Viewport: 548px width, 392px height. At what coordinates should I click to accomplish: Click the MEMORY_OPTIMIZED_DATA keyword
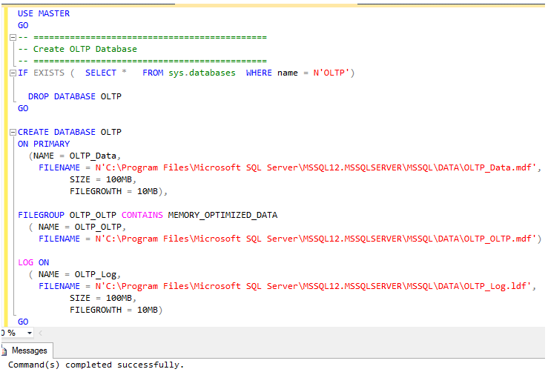222,215
